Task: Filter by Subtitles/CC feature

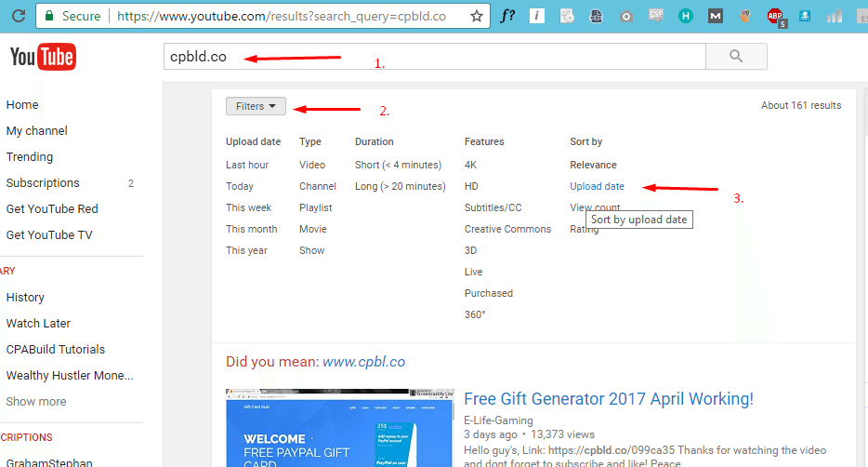Action: click(493, 207)
